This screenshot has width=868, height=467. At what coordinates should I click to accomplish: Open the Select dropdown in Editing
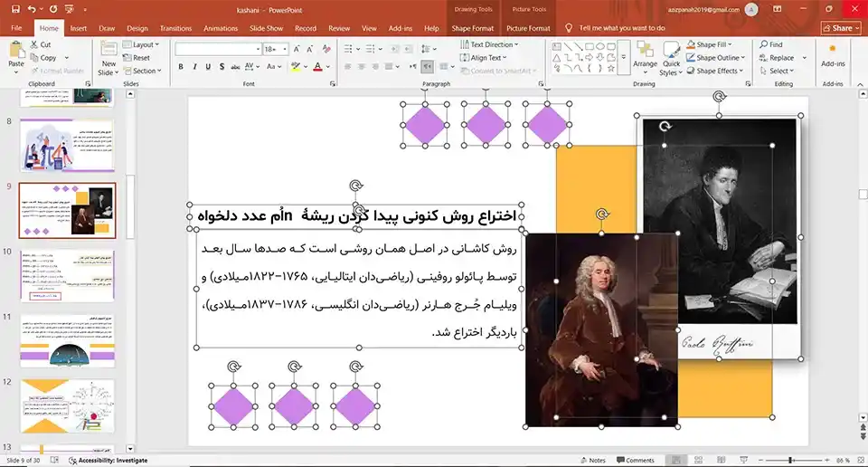click(x=777, y=71)
